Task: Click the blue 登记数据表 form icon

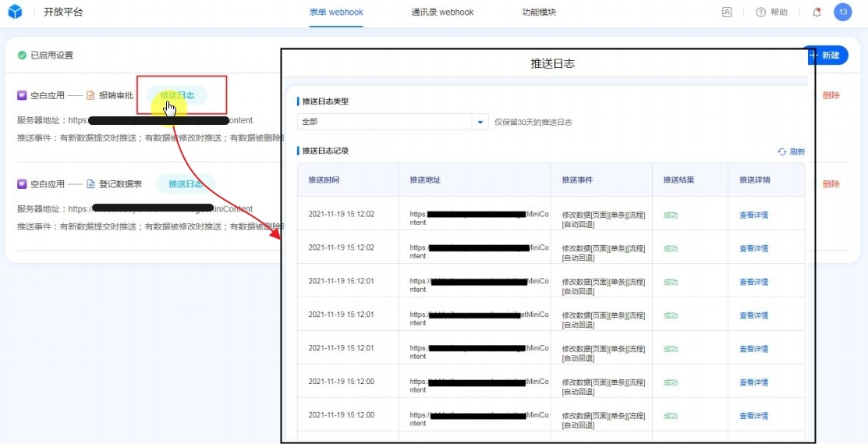Action: pyautogui.click(x=90, y=184)
